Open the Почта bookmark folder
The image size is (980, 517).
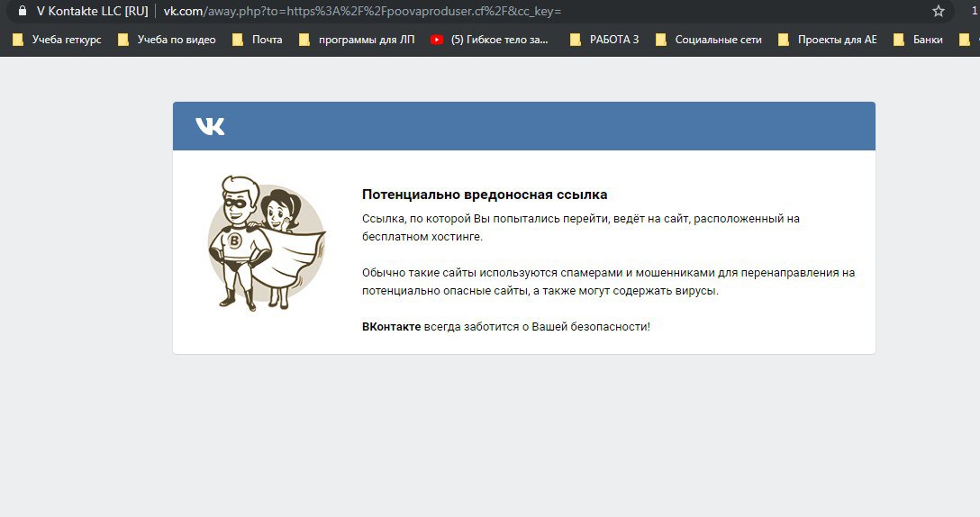pyautogui.click(x=257, y=40)
